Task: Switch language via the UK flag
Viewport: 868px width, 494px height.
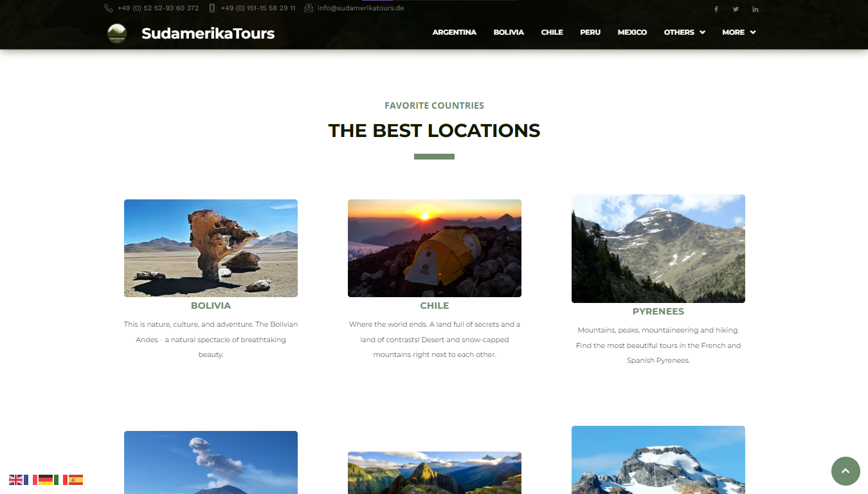Action: (16, 479)
